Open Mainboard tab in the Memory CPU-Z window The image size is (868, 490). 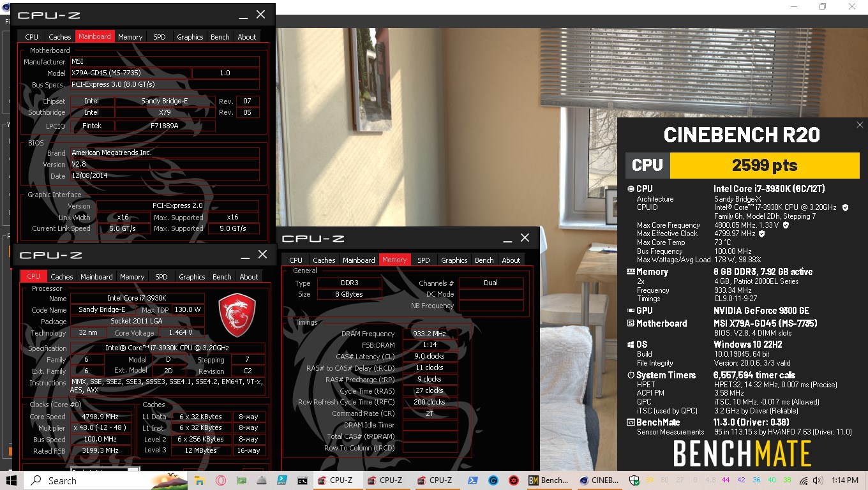359,260
